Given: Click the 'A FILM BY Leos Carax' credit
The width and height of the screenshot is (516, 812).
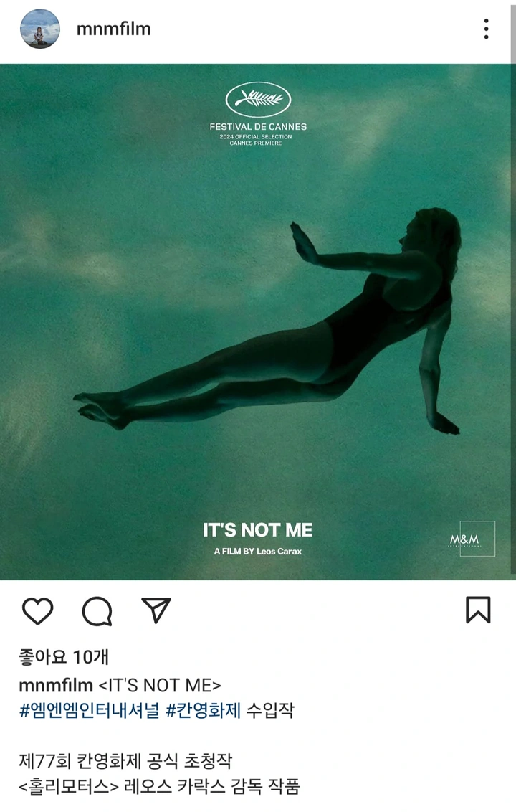Looking at the screenshot, I should point(258,552).
